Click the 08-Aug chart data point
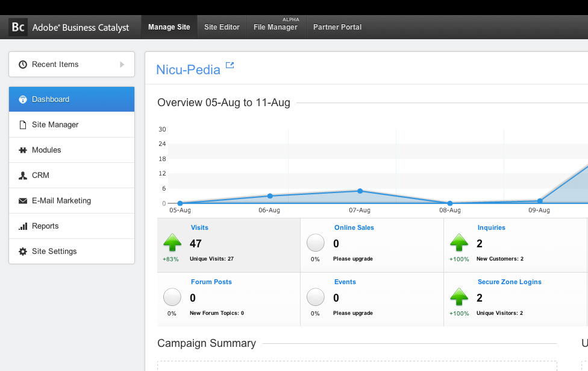The image size is (588, 371). [x=450, y=203]
